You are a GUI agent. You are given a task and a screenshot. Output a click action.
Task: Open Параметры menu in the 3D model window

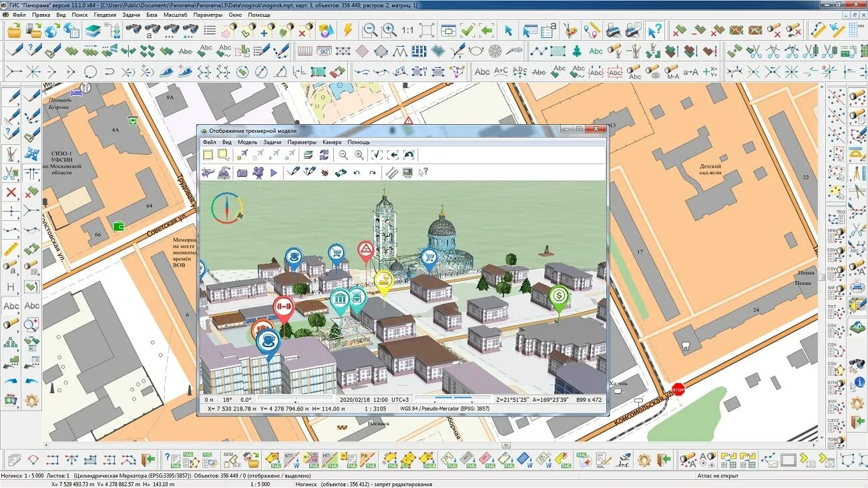coord(302,142)
